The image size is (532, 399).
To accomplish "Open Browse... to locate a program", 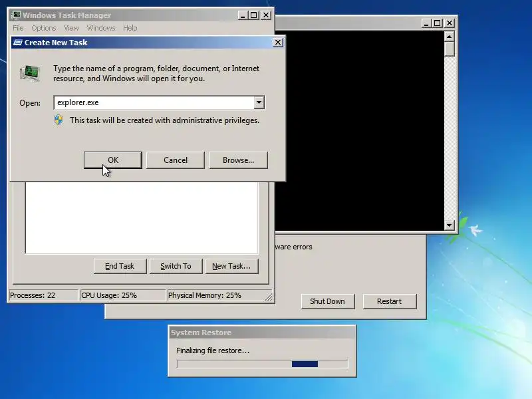I will pos(238,160).
